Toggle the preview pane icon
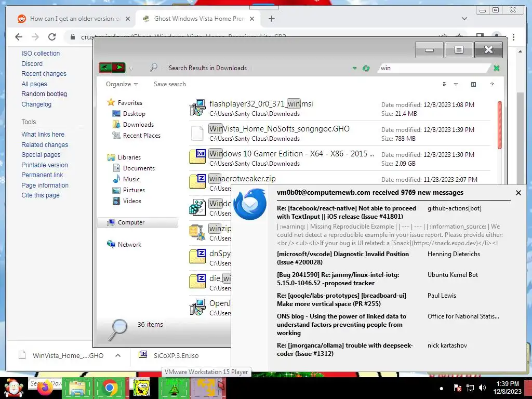 (x=473, y=85)
